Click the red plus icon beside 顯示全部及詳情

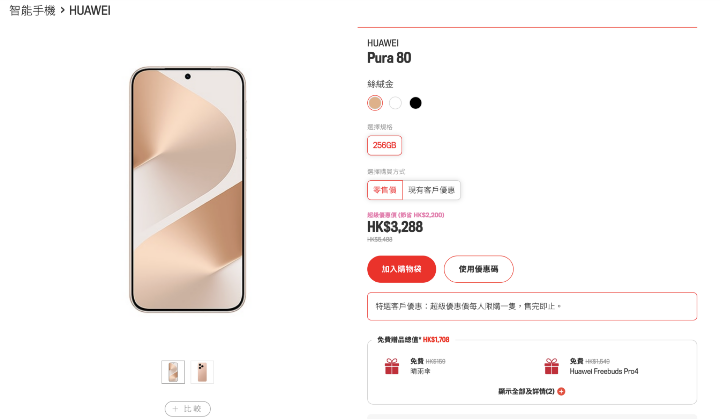click(x=561, y=391)
